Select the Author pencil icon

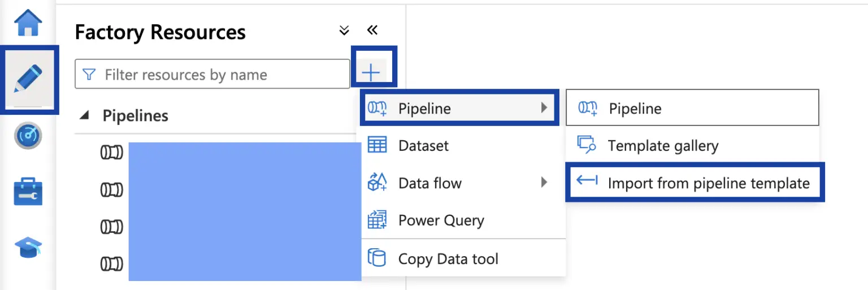point(28,79)
